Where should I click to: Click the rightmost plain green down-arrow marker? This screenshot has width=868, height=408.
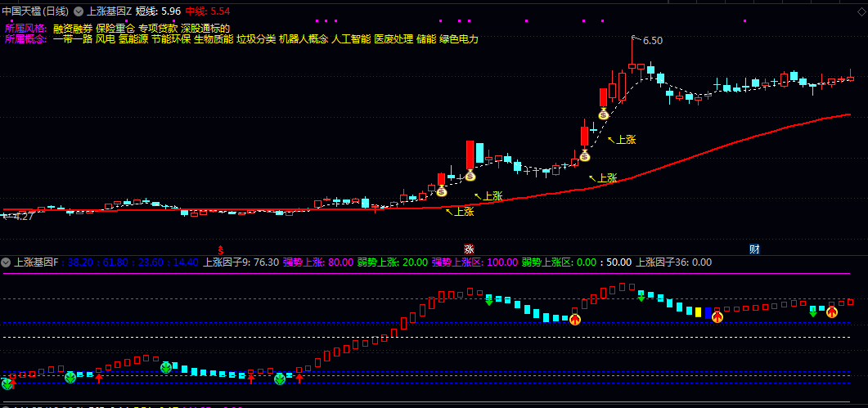coord(812,313)
